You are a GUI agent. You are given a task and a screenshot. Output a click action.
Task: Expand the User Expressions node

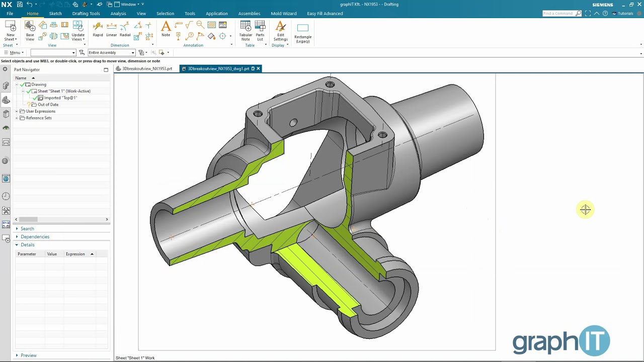tap(17, 111)
